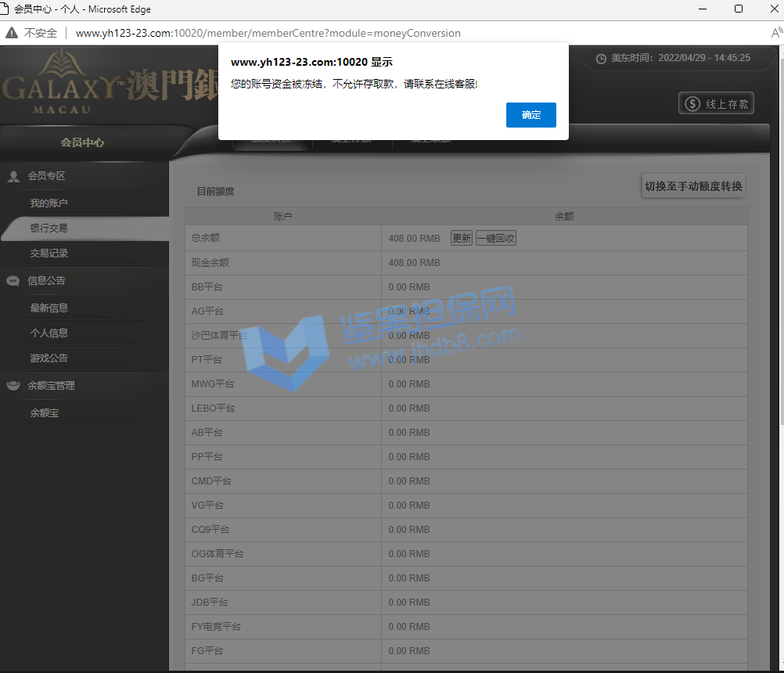Click the 信息公告 speech bubble icon
Image resolution: width=784 pixels, height=673 pixels.
coord(13,281)
